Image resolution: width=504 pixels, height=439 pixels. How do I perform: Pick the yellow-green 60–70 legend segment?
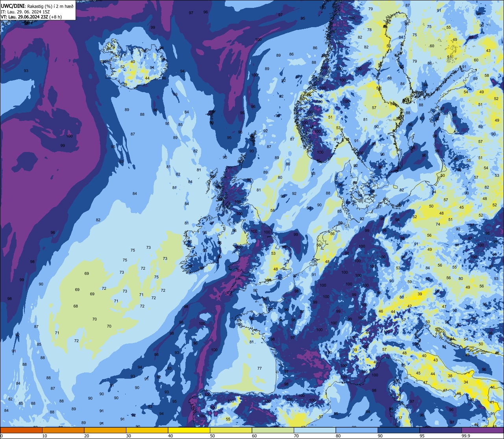click(x=273, y=430)
